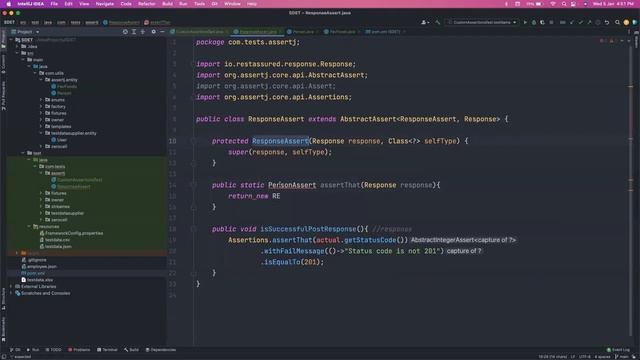Expand the .idea folder
This screenshot has width=640, height=360.
point(17,47)
